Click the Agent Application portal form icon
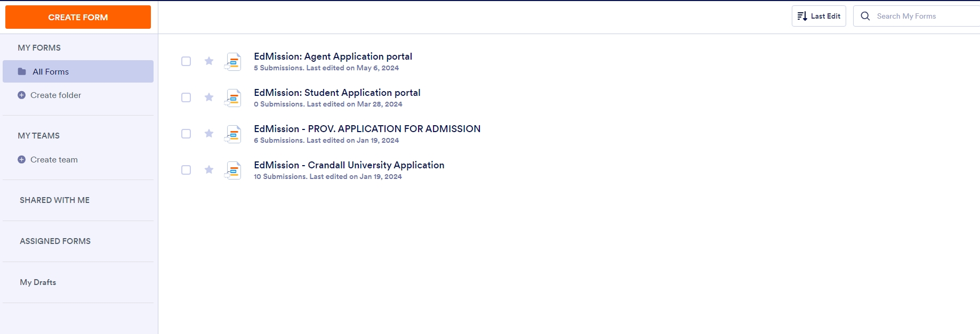The width and height of the screenshot is (980, 334). click(x=232, y=62)
